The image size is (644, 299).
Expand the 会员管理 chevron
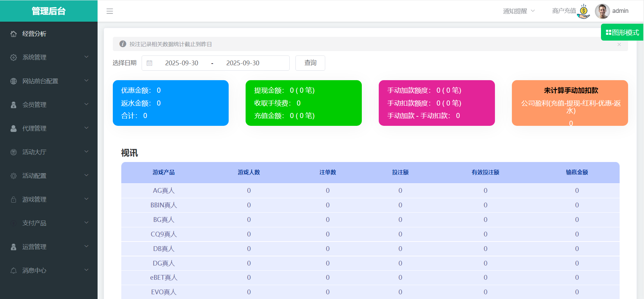click(86, 104)
